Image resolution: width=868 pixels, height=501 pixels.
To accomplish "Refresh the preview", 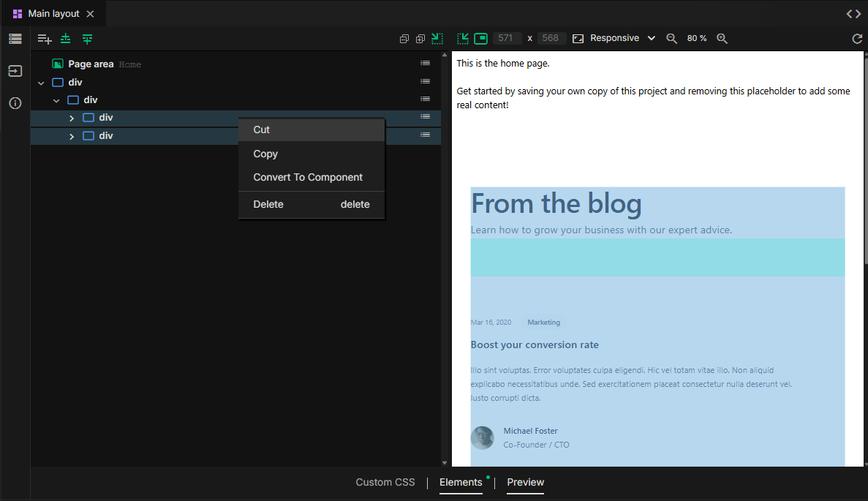I will point(857,39).
